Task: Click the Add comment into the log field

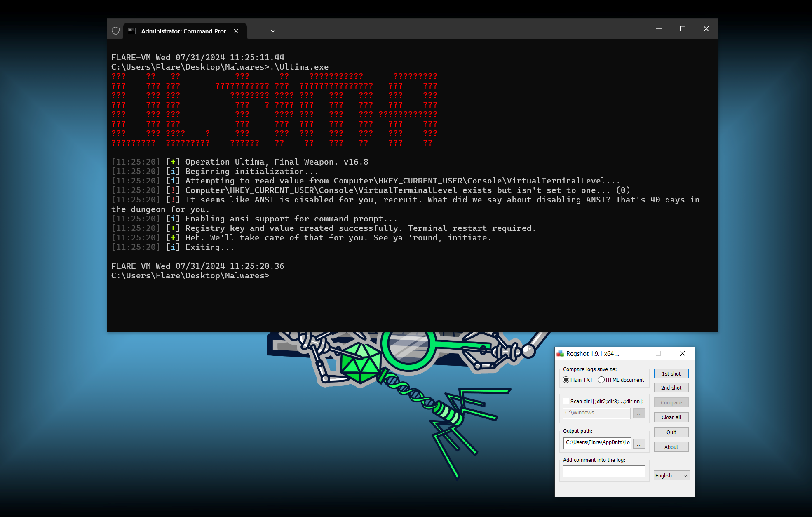Action: tap(604, 471)
